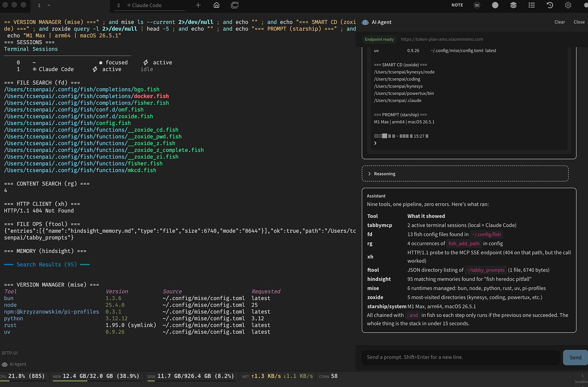
Task: Expand the Reasoning section
Action: (465, 174)
